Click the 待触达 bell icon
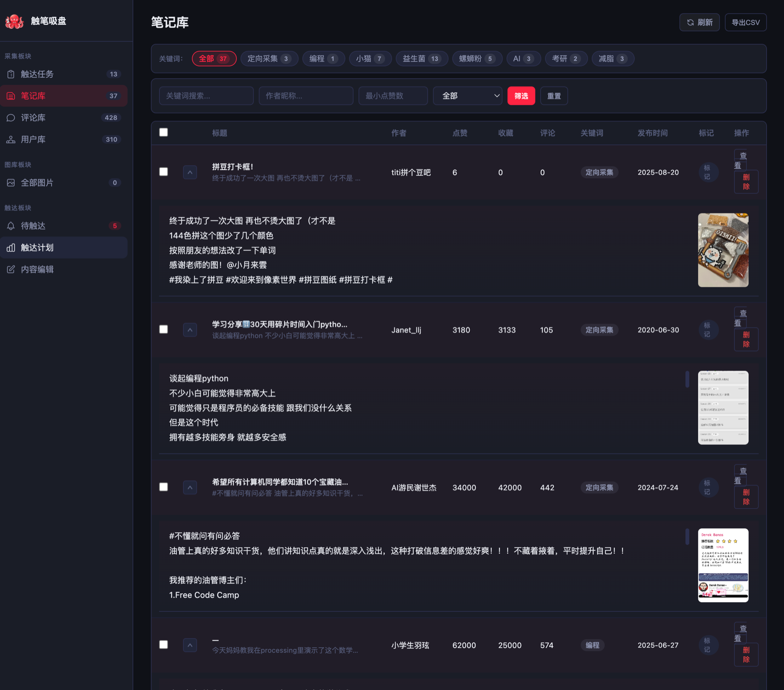This screenshot has width=784, height=690. [x=11, y=226]
